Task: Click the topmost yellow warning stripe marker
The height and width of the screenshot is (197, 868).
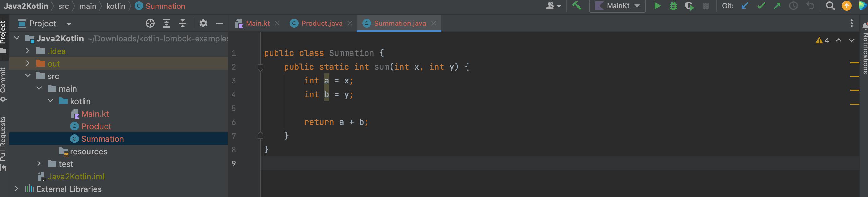Action: click(x=855, y=63)
